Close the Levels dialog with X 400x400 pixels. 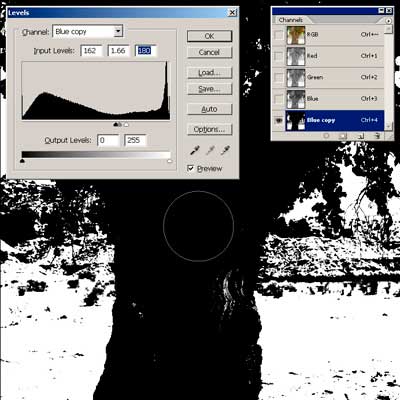(x=232, y=13)
